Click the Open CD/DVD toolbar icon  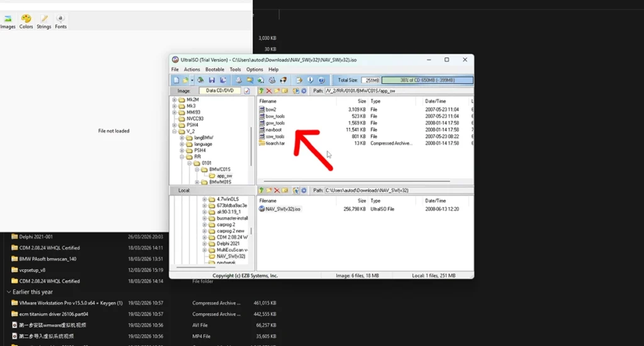tap(201, 80)
